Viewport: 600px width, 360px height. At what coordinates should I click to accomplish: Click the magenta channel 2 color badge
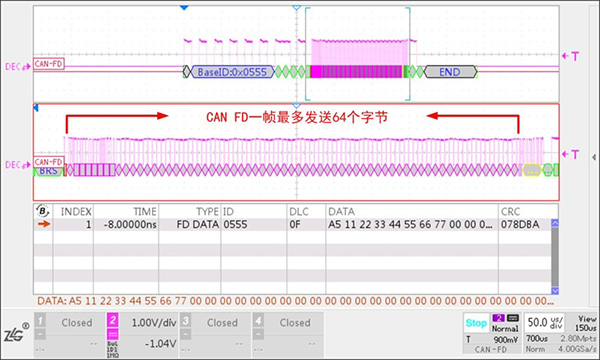[112, 319]
